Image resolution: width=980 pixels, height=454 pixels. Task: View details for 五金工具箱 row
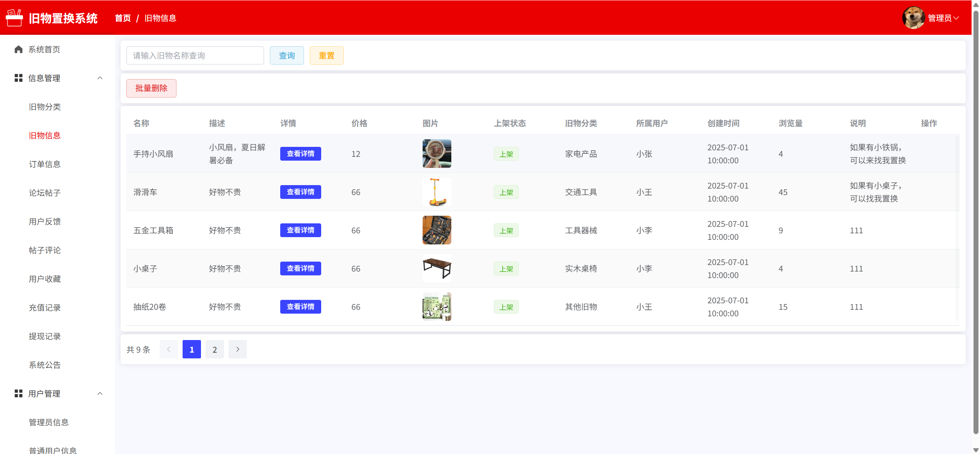(300, 230)
